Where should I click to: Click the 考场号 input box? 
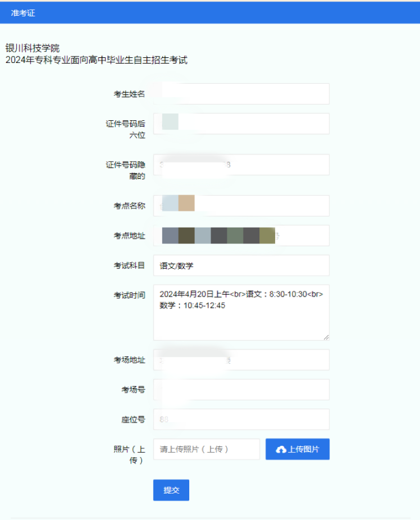(x=241, y=390)
